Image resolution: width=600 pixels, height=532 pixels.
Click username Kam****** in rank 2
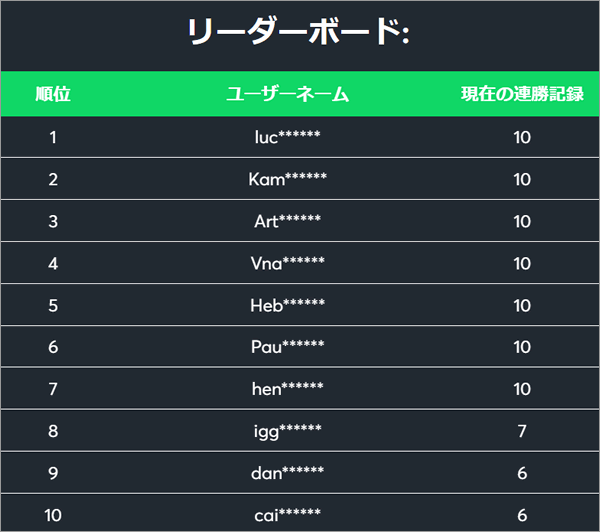click(287, 179)
